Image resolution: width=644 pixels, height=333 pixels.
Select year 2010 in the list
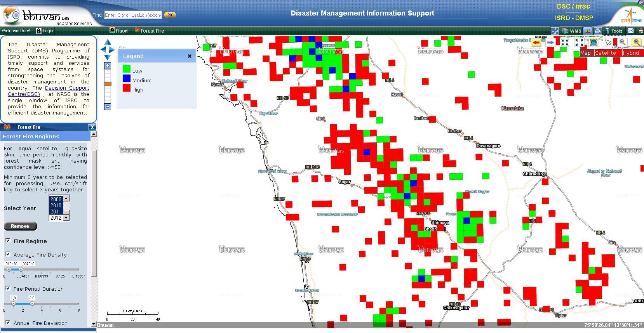(x=56, y=205)
